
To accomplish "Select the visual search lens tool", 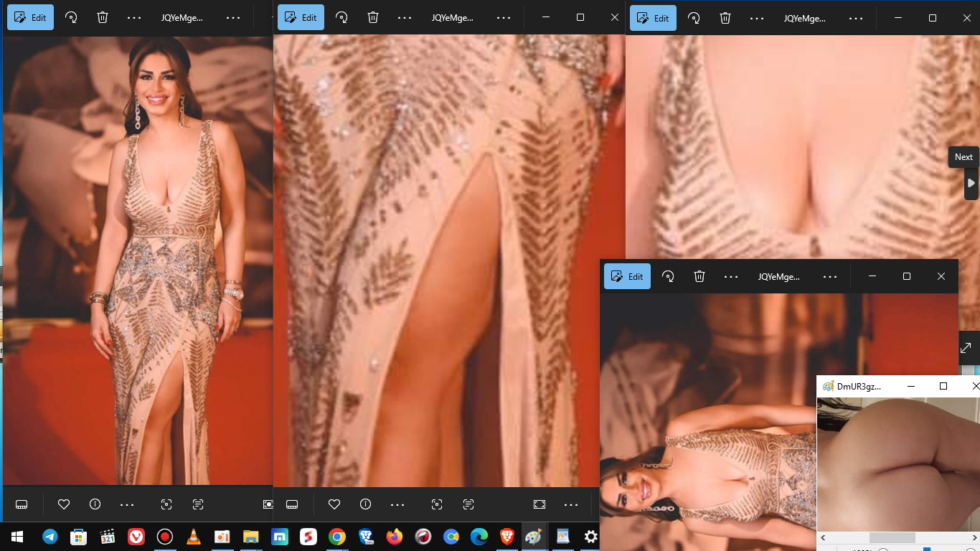I will click(x=166, y=504).
